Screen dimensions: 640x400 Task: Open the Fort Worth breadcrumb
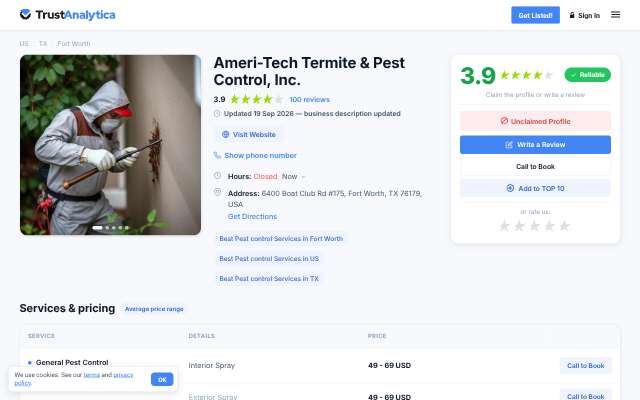(73, 43)
